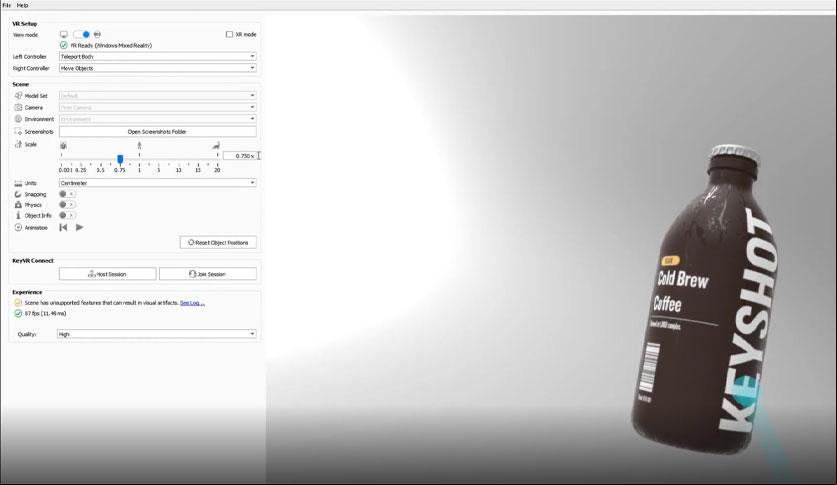Image resolution: width=837 pixels, height=485 pixels.
Task: Play the animation
Action: click(x=80, y=227)
